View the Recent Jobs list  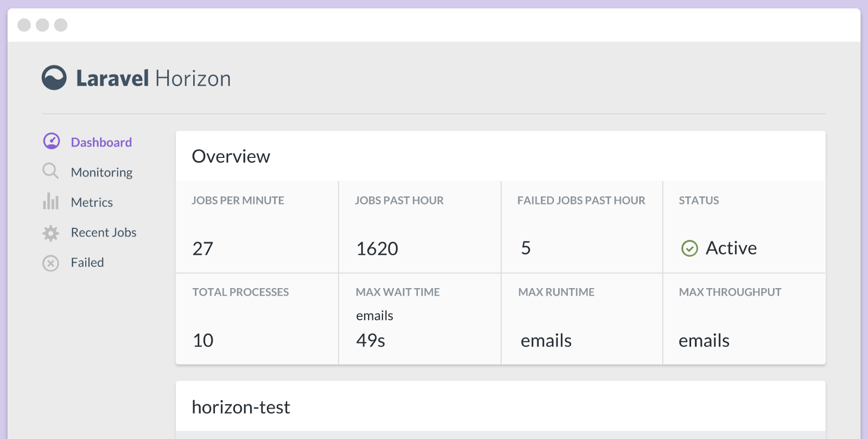[x=104, y=232]
